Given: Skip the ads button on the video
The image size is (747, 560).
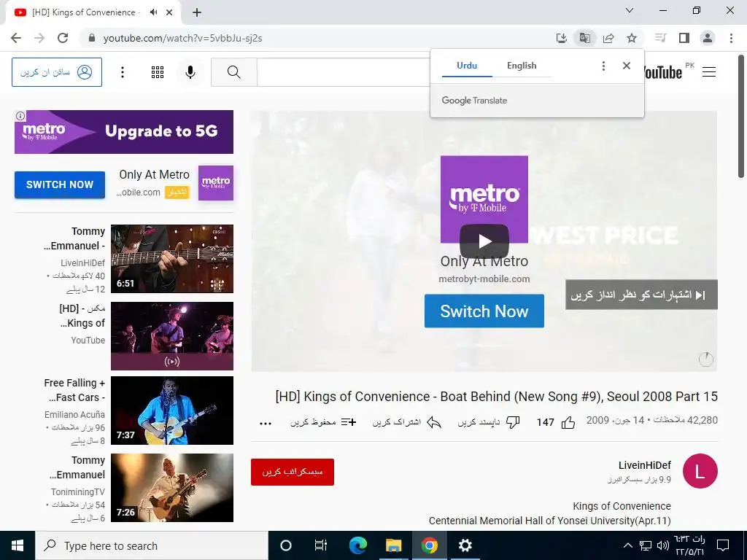Looking at the screenshot, I should coord(641,295).
